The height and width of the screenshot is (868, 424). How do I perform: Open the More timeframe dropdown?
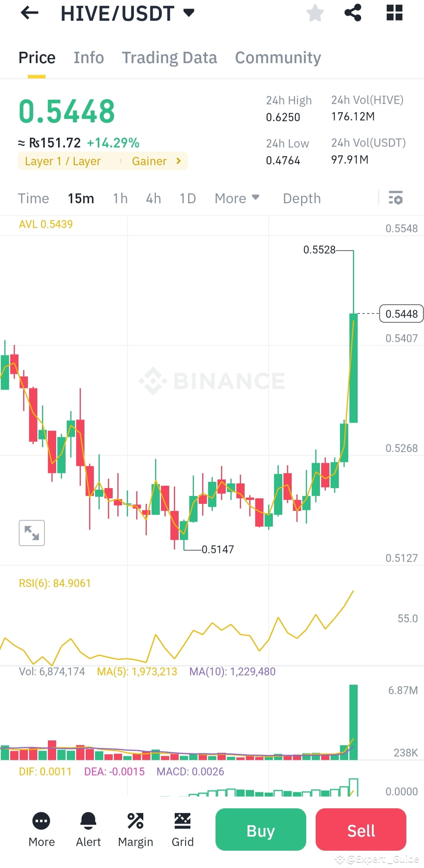coord(237,199)
